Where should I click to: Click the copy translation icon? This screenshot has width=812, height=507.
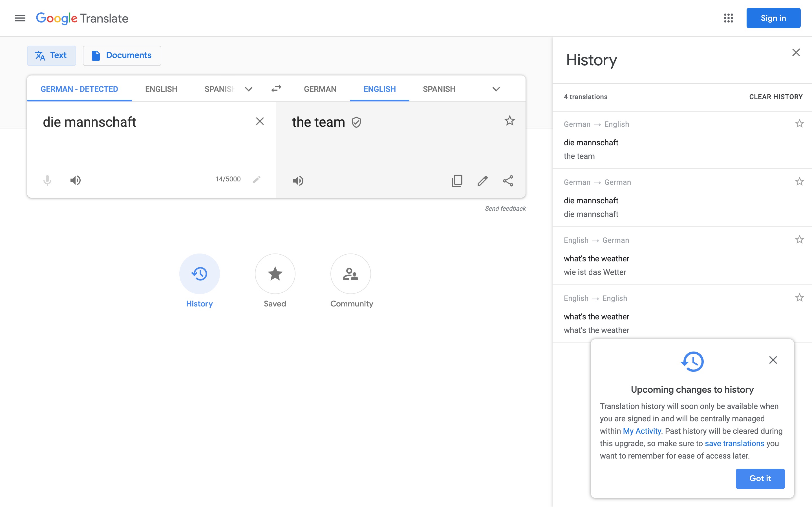[x=456, y=181]
